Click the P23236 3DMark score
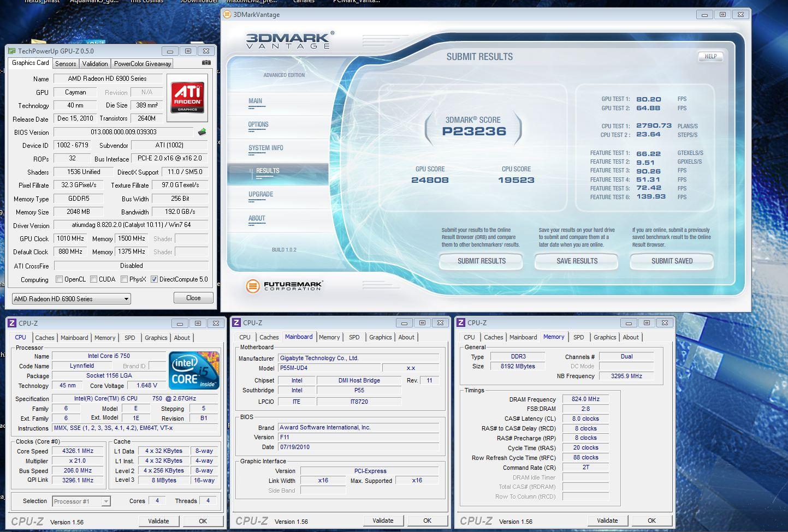The height and width of the screenshot is (532, 788). [474, 131]
